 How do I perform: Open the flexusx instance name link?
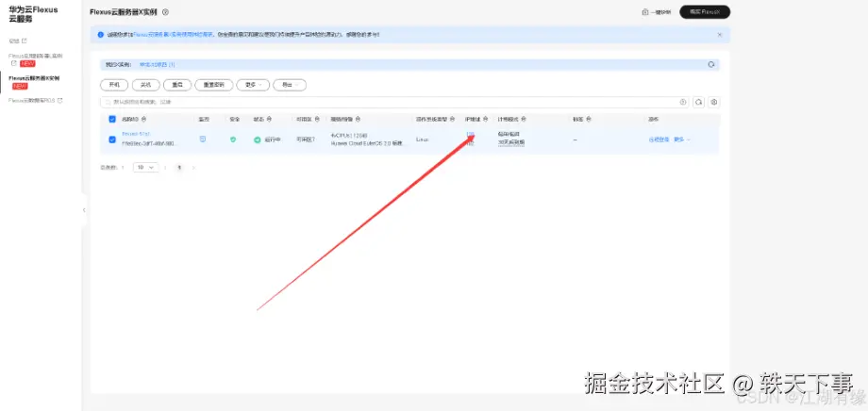click(x=136, y=134)
